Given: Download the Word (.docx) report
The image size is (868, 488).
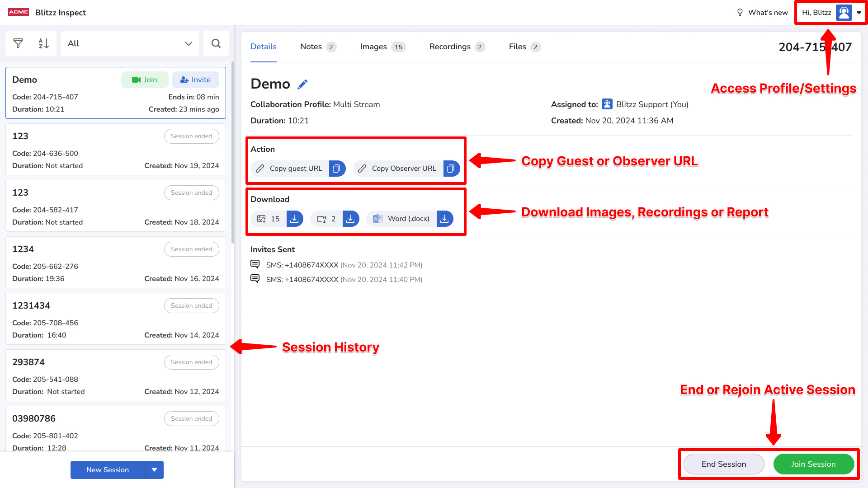Looking at the screenshot, I should [x=444, y=219].
